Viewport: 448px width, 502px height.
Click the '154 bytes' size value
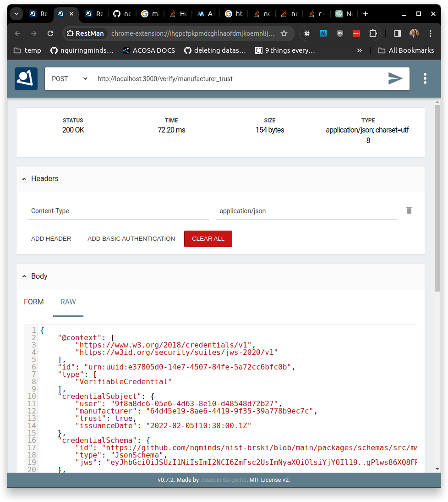click(270, 130)
